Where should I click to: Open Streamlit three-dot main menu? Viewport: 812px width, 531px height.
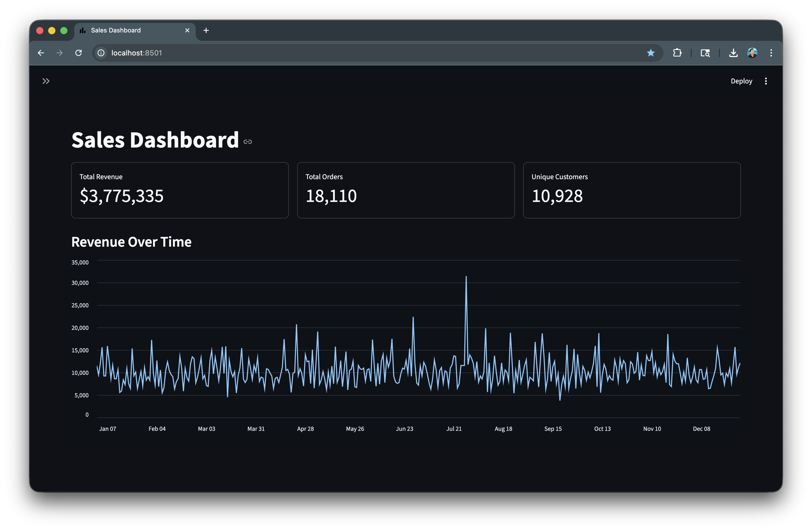766,81
